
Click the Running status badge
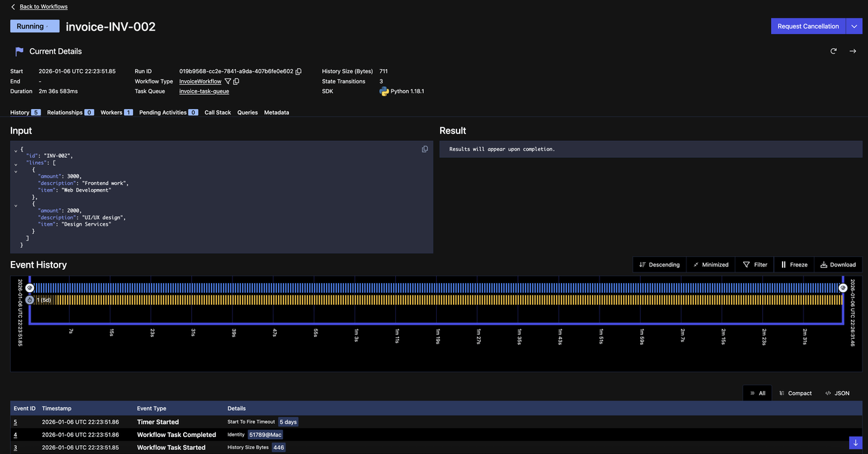pyautogui.click(x=35, y=26)
